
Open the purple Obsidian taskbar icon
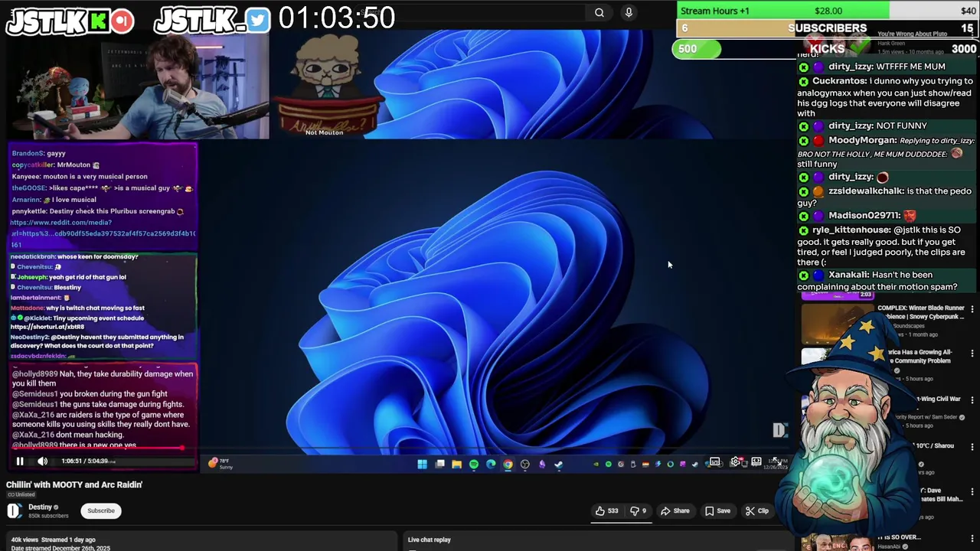coord(542,464)
